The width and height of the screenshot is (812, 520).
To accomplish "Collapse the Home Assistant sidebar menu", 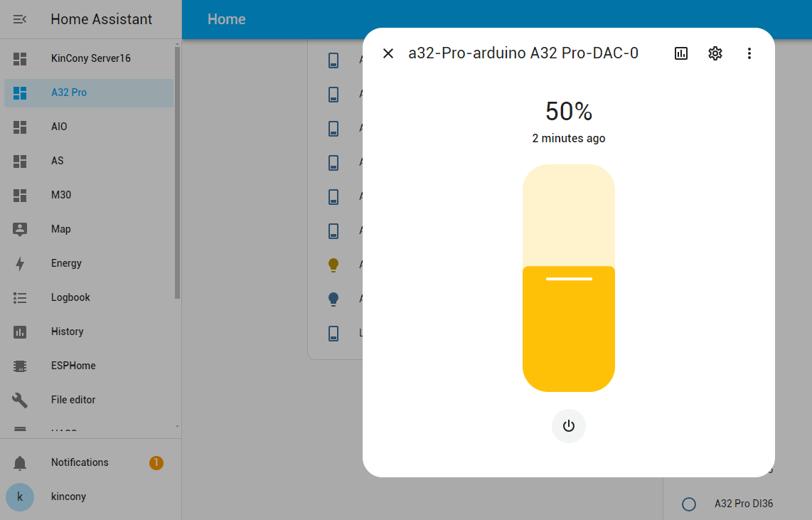I will [20, 19].
